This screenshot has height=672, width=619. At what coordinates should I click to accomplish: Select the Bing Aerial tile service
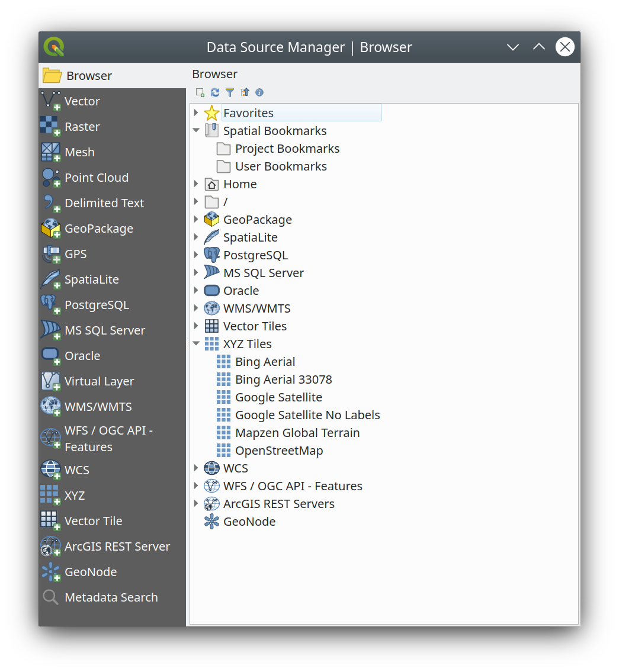[x=265, y=361]
